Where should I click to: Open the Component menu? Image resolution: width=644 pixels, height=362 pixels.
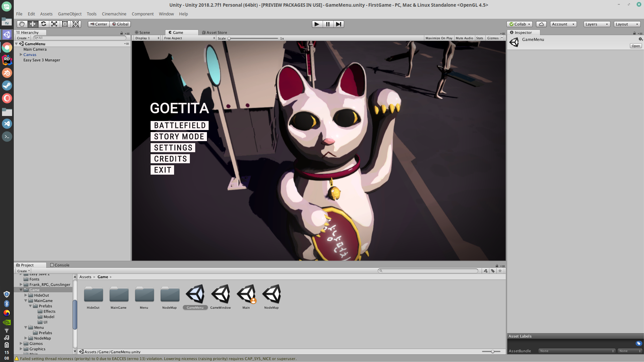tap(143, 14)
